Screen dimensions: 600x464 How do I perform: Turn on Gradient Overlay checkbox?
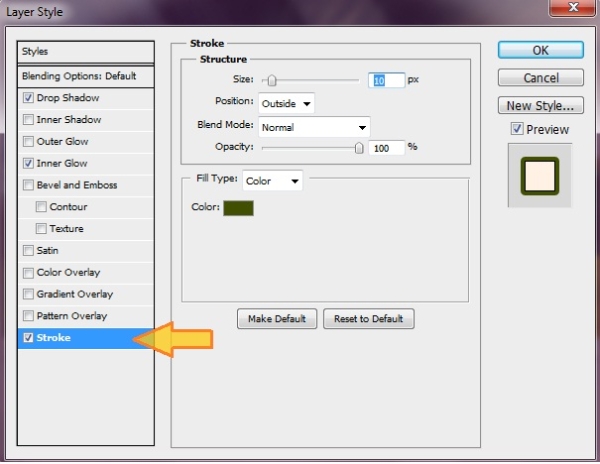click(28, 294)
